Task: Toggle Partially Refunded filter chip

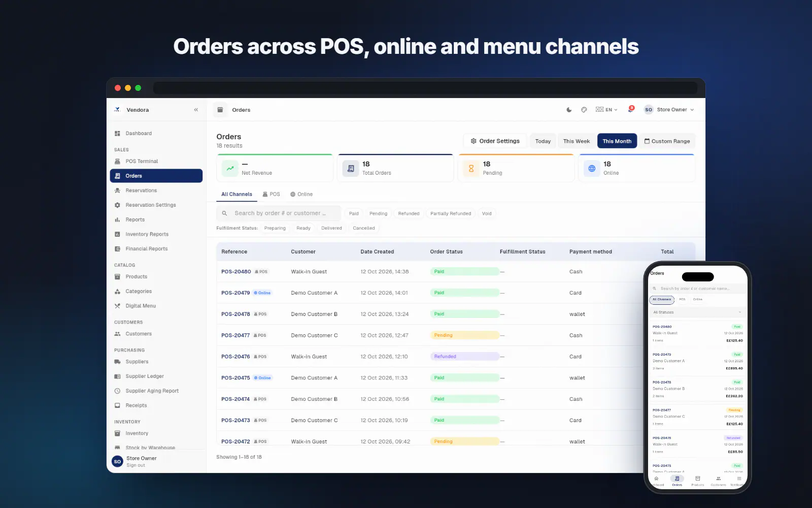Action: (x=451, y=213)
